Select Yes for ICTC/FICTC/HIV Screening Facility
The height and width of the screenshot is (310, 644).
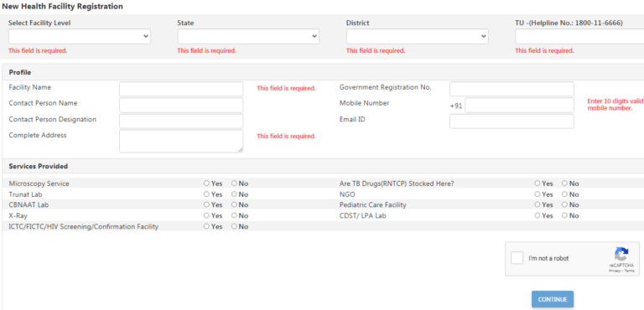click(206, 227)
